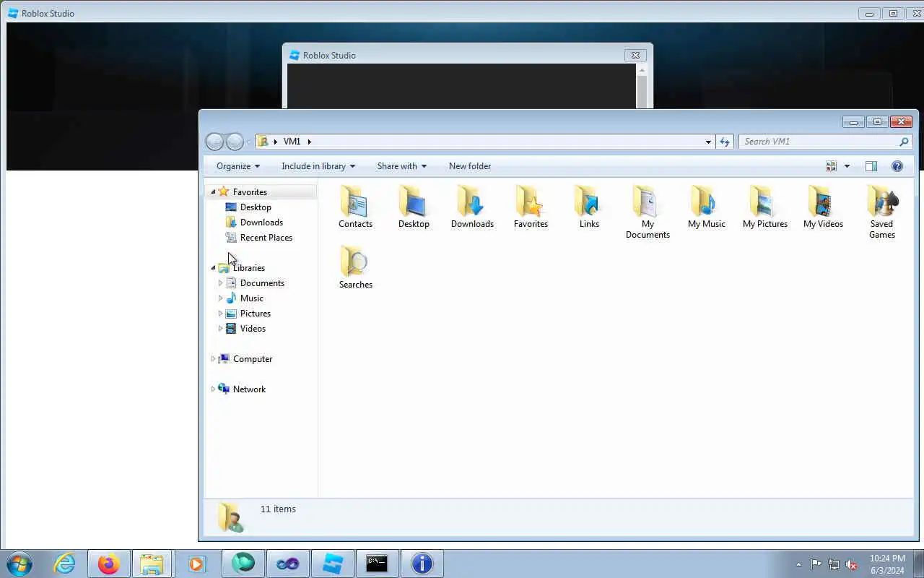Open Include in library dropdown
The height and width of the screenshot is (578, 924).
[x=318, y=166]
